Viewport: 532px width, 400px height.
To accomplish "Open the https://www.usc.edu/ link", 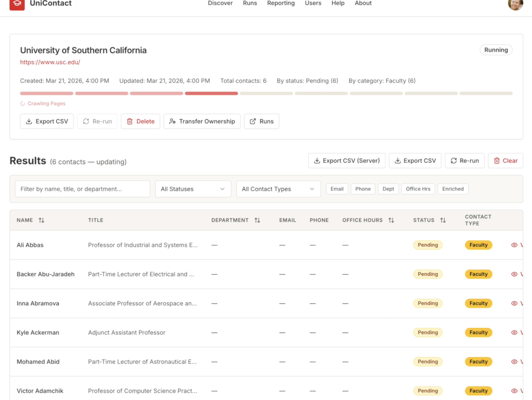I will (50, 62).
